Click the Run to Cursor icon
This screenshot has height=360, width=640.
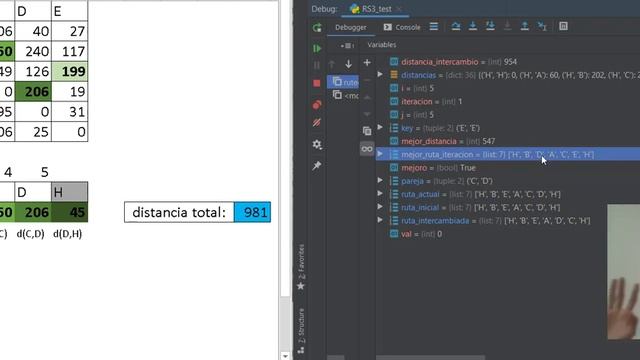pyautogui.click(x=542, y=27)
